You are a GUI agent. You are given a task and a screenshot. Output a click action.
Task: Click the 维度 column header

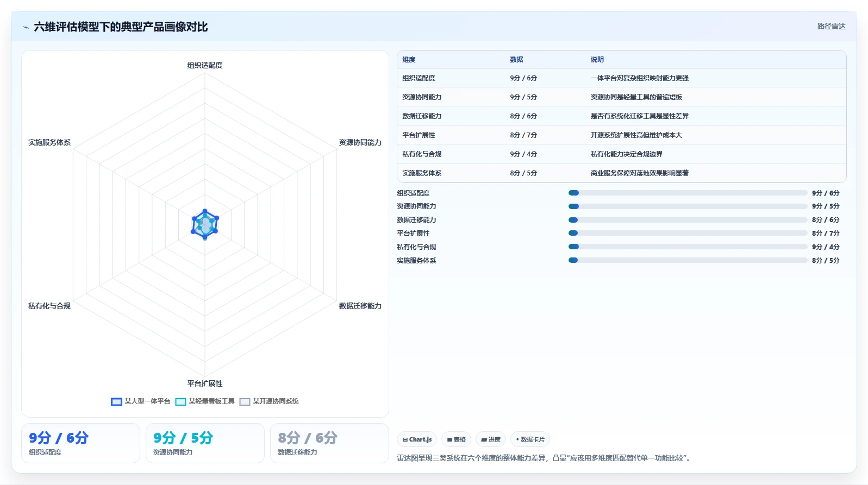click(409, 60)
